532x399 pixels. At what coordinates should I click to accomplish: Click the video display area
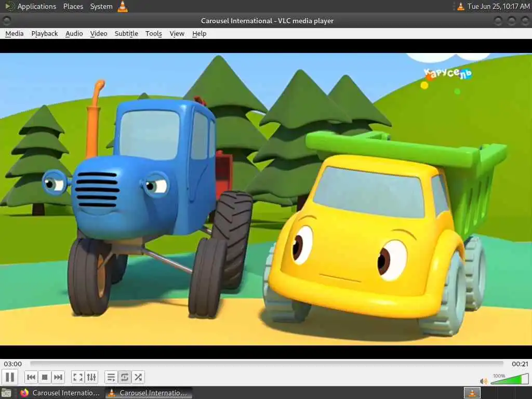266,199
